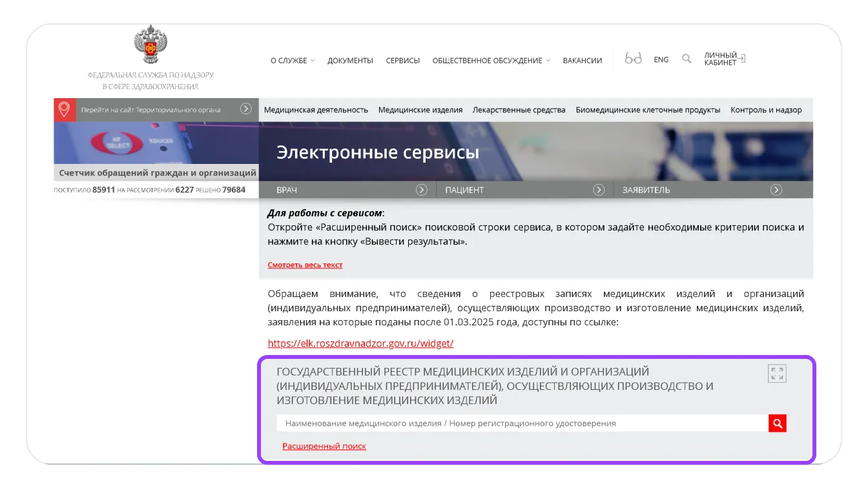Click the medical device name search field
This screenshot has height=488, width=868.
pos(522,423)
